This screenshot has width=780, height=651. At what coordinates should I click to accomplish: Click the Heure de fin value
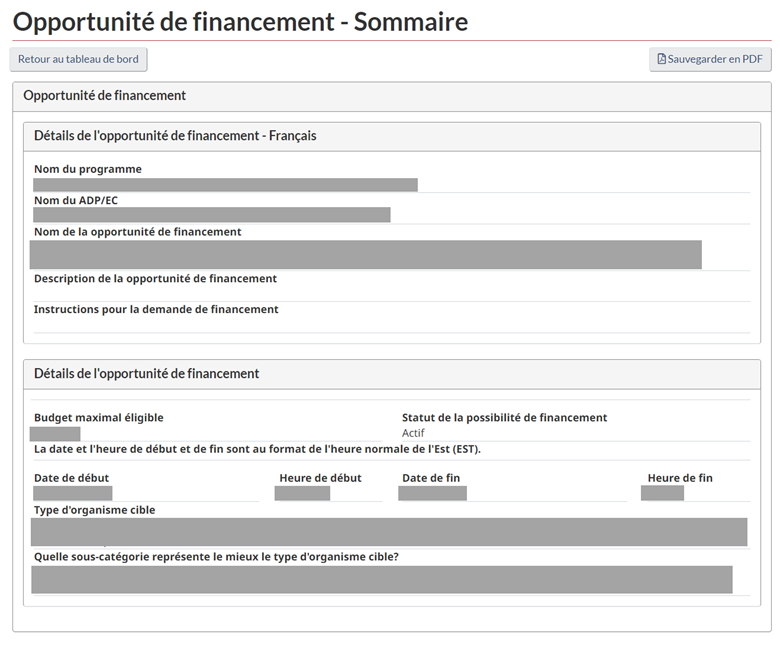click(662, 493)
